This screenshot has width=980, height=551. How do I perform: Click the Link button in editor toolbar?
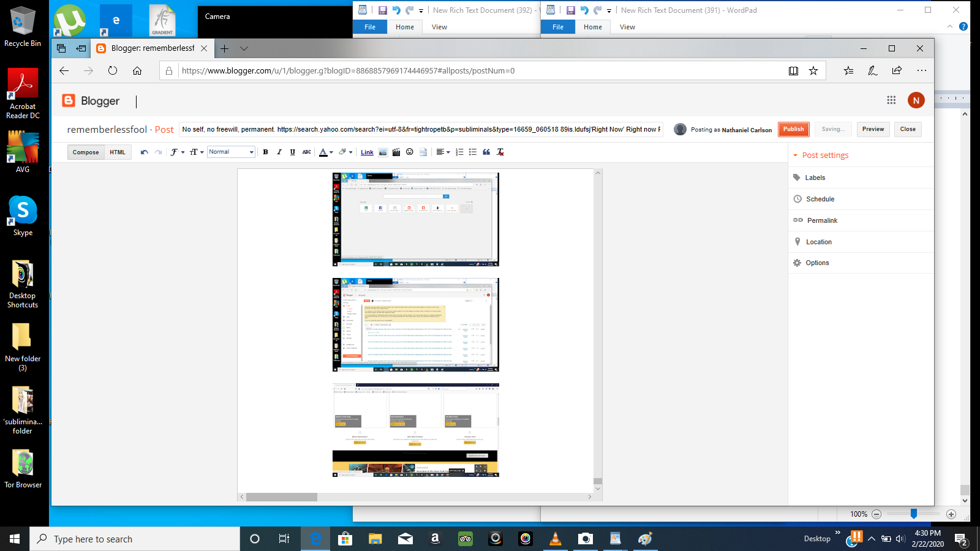pos(367,152)
